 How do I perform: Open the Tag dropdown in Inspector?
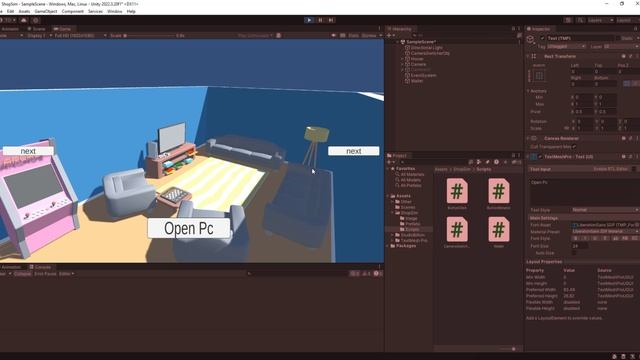567,47
